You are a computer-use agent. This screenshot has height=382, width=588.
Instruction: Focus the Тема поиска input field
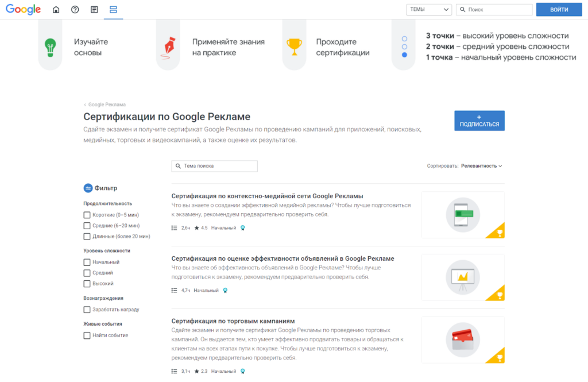pyautogui.click(x=215, y=166)
